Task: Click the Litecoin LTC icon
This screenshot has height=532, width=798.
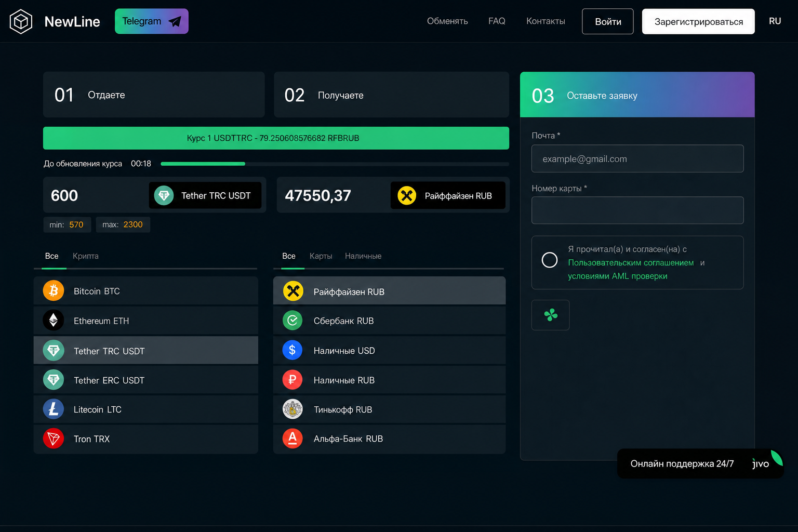Action: point(54,409)
